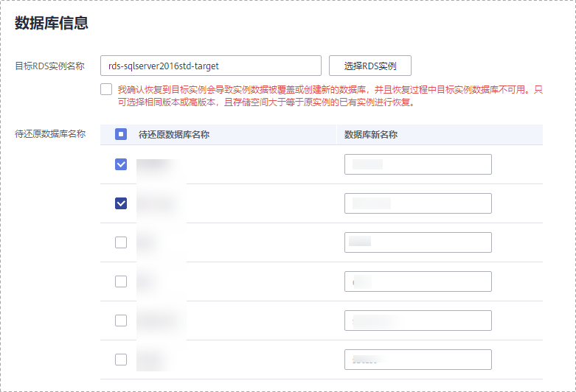Click the 数据库新名称 column header
Viewport: 576px width, 392px height.
tap(372, 135)
